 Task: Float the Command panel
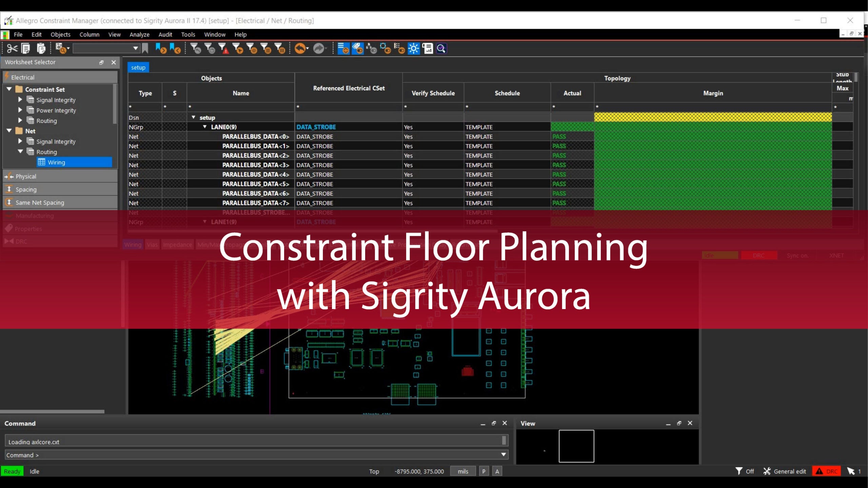tap(494, 423)
